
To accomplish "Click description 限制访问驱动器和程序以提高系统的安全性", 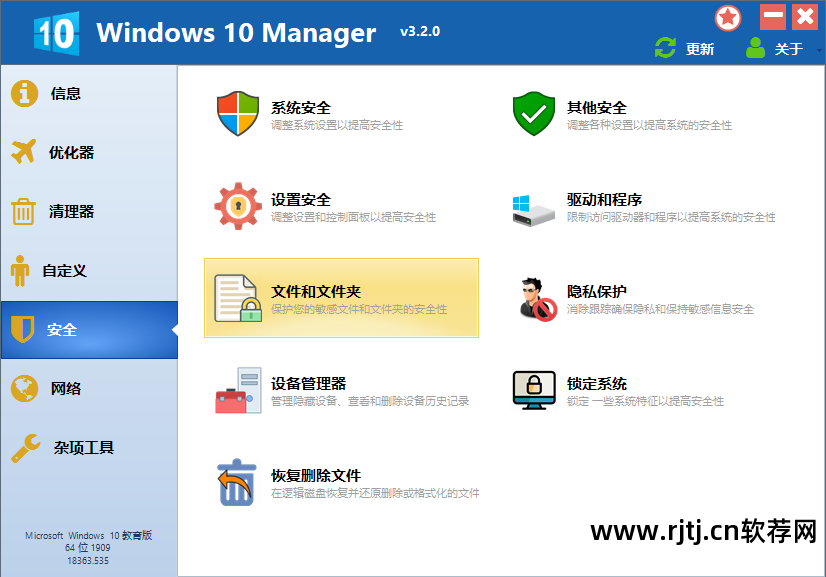I will point(671,217).
